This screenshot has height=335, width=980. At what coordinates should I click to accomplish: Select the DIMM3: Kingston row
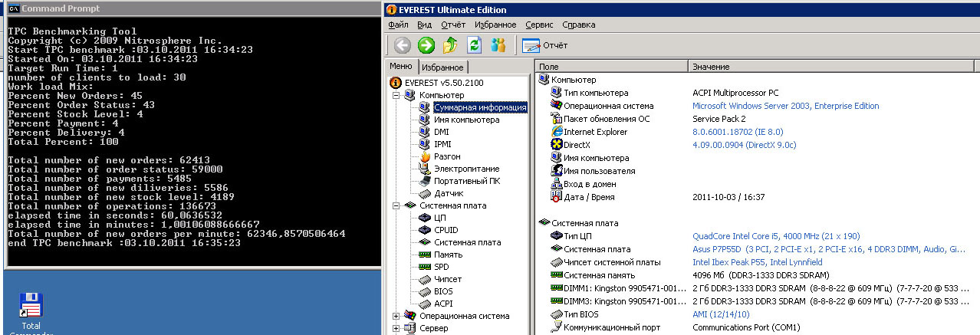pos(758,301)
